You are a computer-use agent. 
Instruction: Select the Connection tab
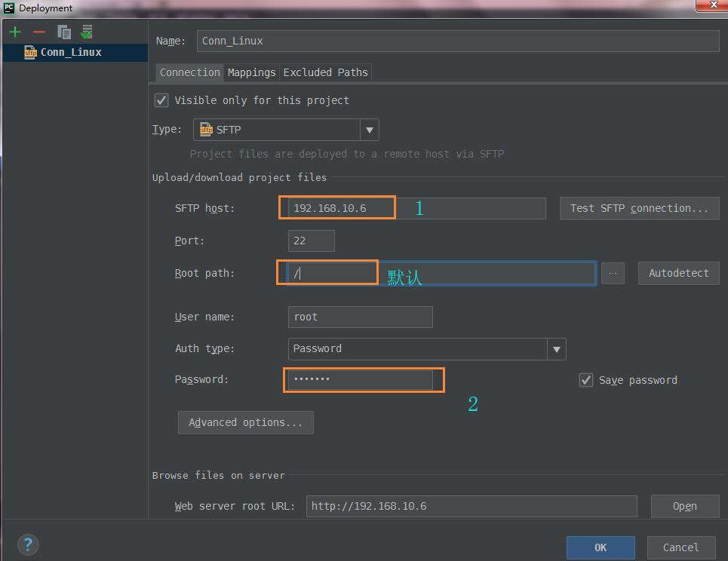pos(189,72)
